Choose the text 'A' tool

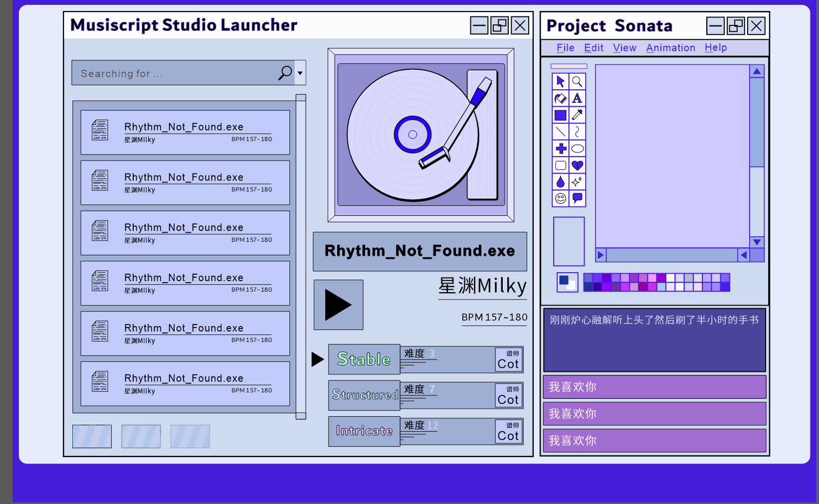[x=577, y=98]
